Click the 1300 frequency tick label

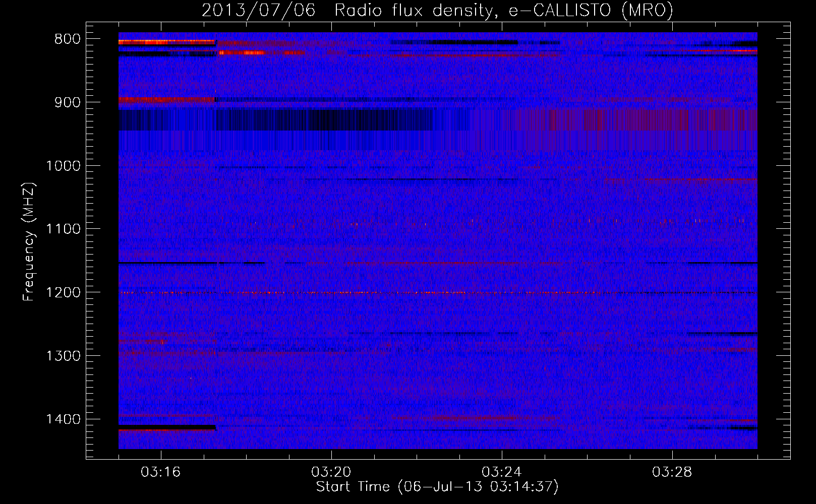[63, 356]
